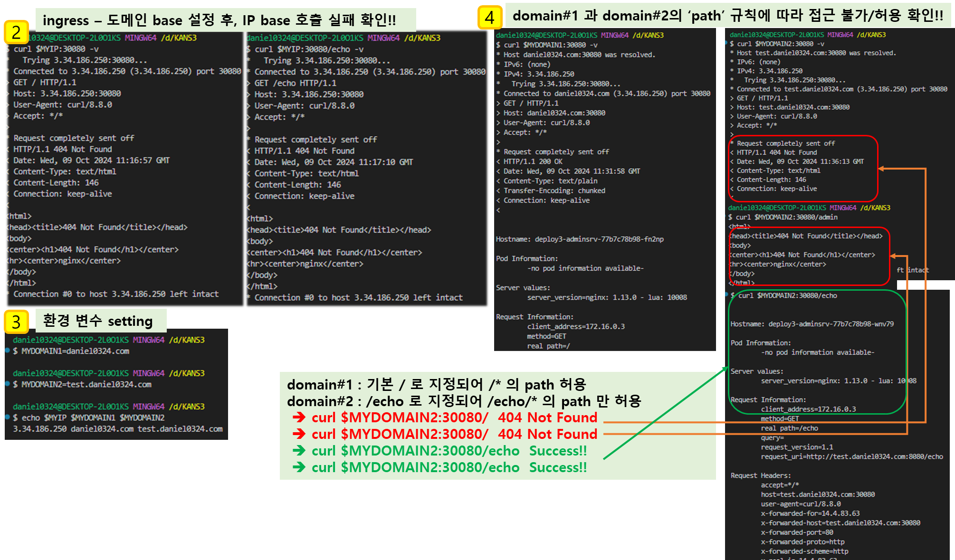Click the red-outlined 404 Not Found response box
This screenshot has width=955, height=560.
tap(803, 168)
